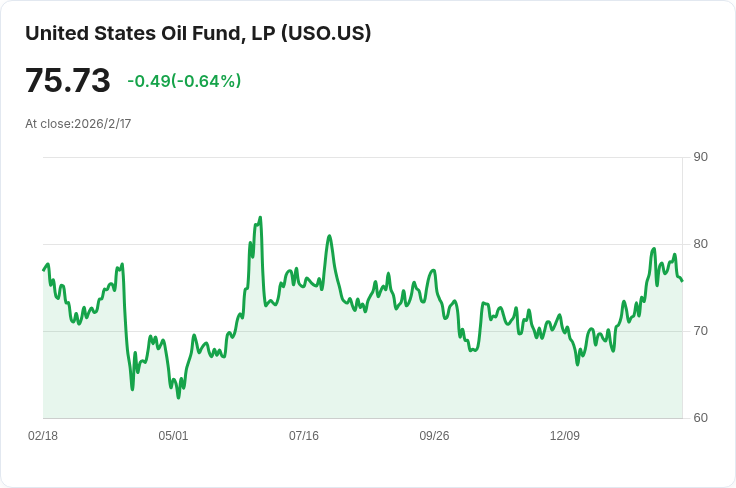Select the 09/26 date on x-axis
Screen dimensions: 736x488
(x=434, y=436)
